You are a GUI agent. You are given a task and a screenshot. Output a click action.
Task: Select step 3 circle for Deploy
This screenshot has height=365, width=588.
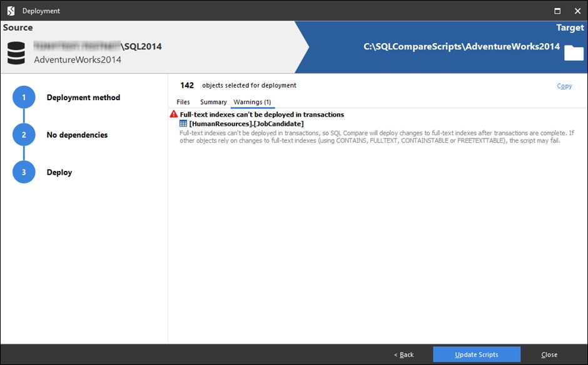click(24, 172)
